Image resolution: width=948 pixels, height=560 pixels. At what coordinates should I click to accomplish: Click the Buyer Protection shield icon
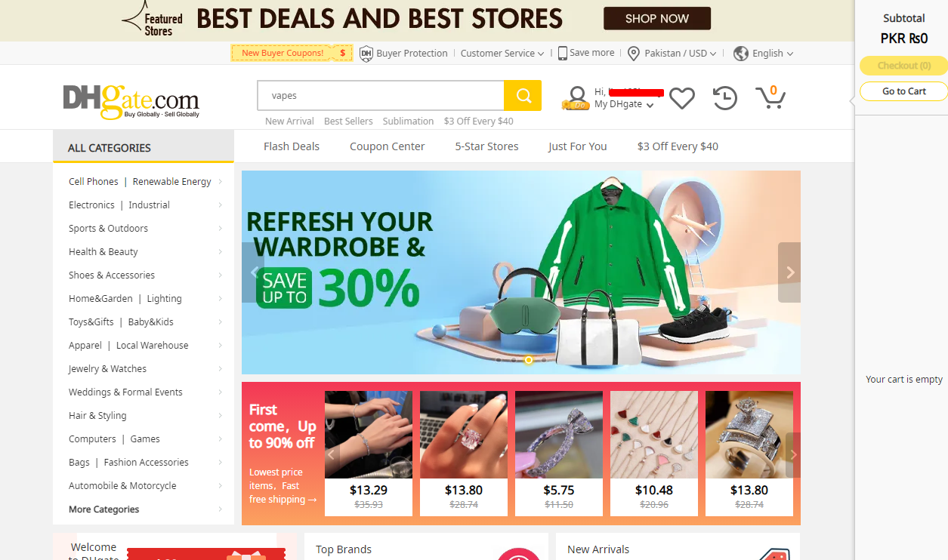coord(366,54)
